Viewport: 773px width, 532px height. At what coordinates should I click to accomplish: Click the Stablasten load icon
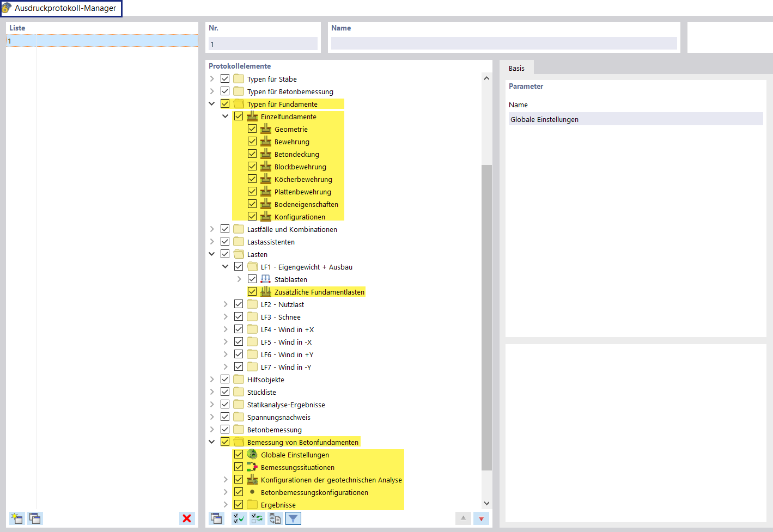click(266, 279)
